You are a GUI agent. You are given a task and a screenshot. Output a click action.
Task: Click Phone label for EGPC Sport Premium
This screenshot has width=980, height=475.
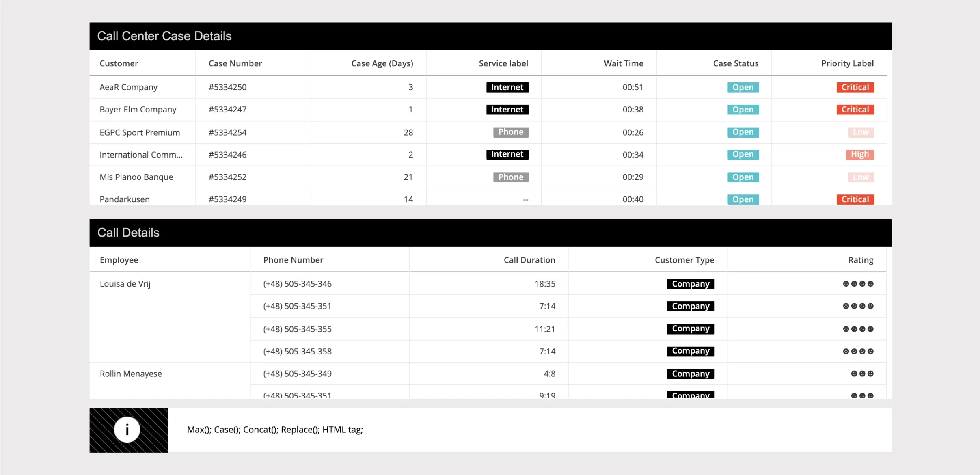(511, 132)
